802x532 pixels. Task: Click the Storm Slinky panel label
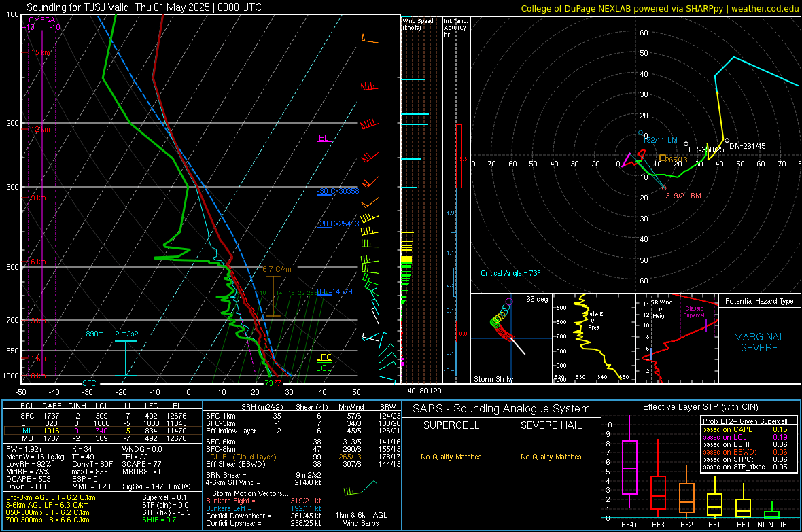click(x=493, y=379)
